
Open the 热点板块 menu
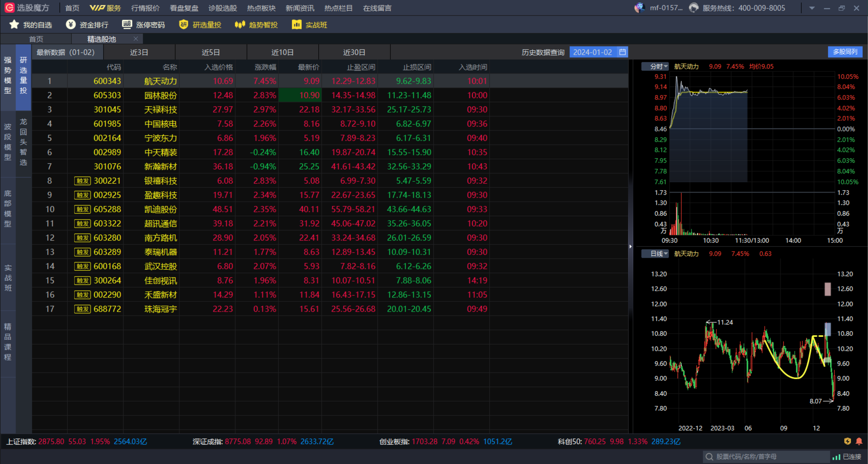pos(261,8)
